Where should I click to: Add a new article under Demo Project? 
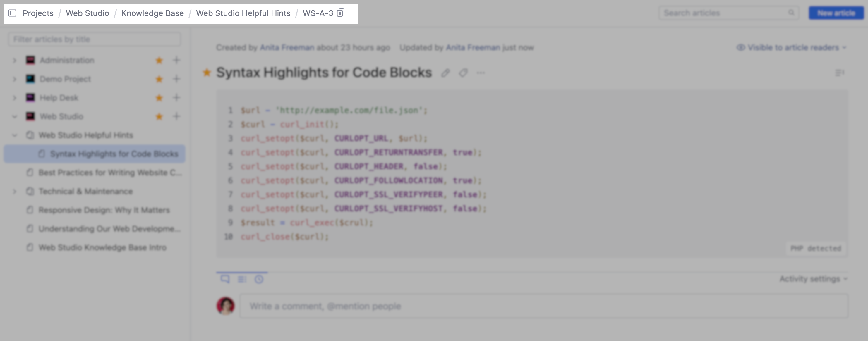(176, 79)
